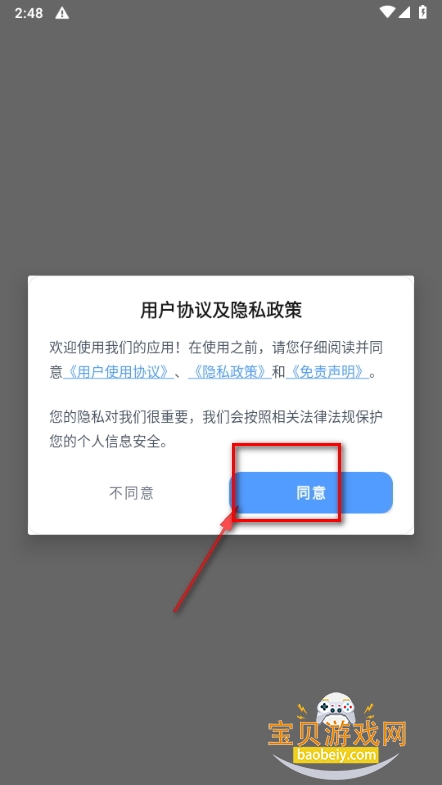442x785 pixels.
Task: Click the left lightning bolt beside controller logo
Action: (x=303, y=709)
